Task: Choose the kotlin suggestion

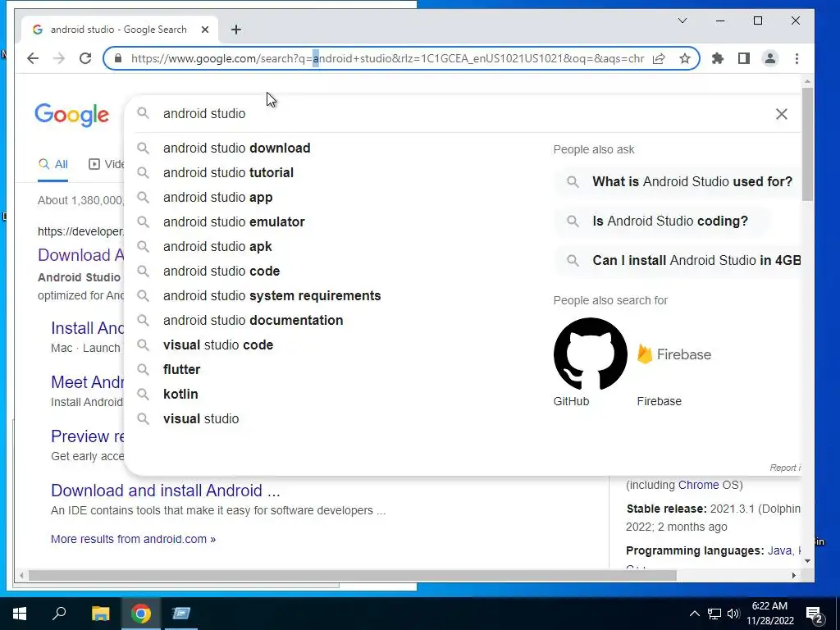Action: [x=180, y=395]
